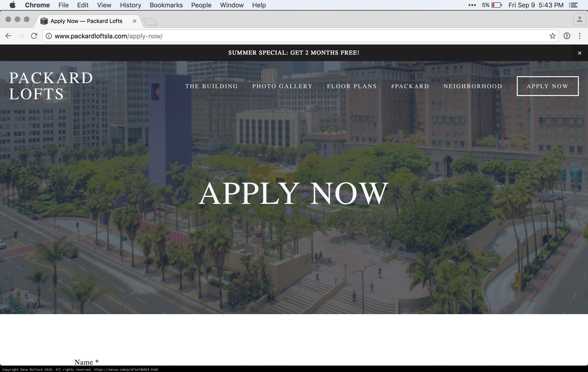
Task: Close the Apply Now — Packard Lofts tab
Action: pyautogui.click(x=135, y=21)
